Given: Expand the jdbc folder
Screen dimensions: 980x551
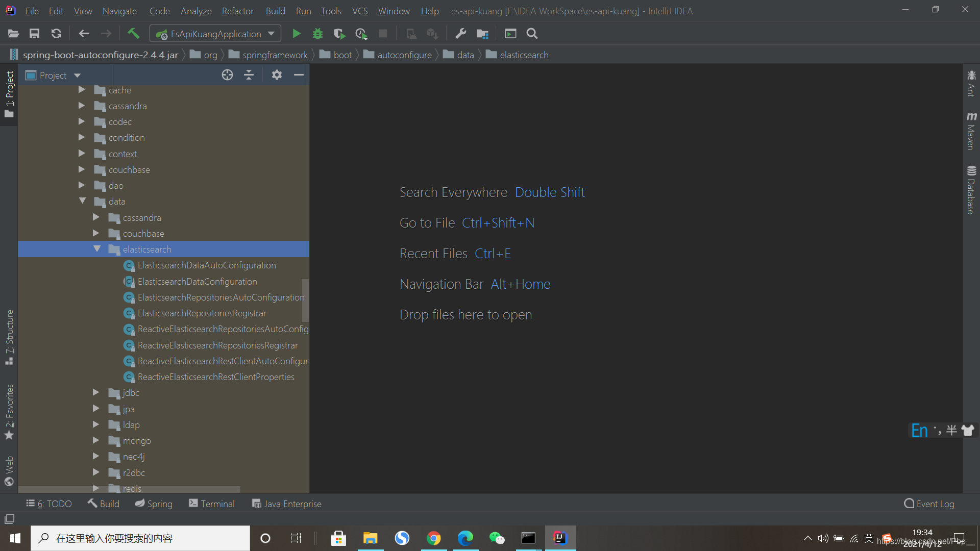Looking at the screenshot, I should (96, 392).
